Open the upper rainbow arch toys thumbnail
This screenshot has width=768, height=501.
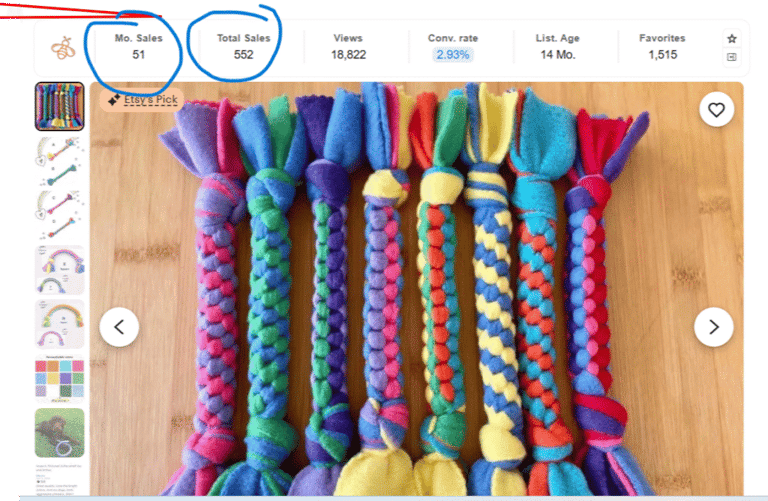[x=59, y=269]
